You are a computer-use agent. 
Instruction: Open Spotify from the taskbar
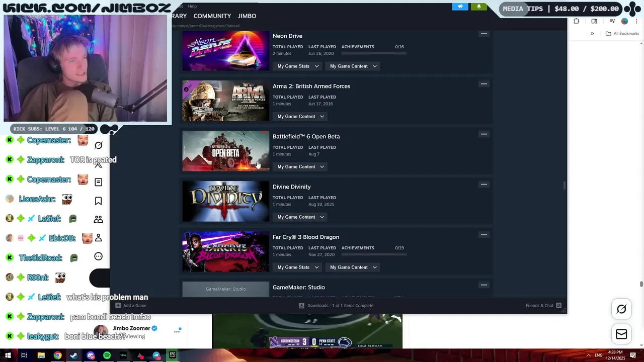pyautogui.click(x=107, y=355)
